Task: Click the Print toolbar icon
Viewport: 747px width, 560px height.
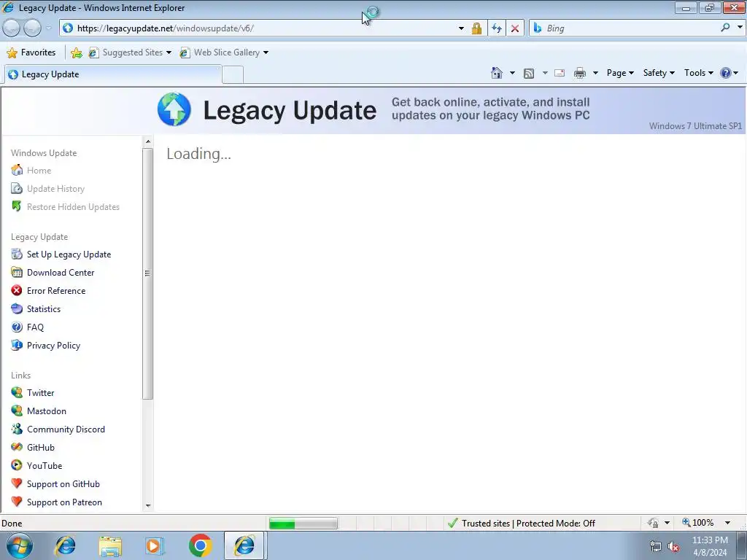Action: pos(580,73)
